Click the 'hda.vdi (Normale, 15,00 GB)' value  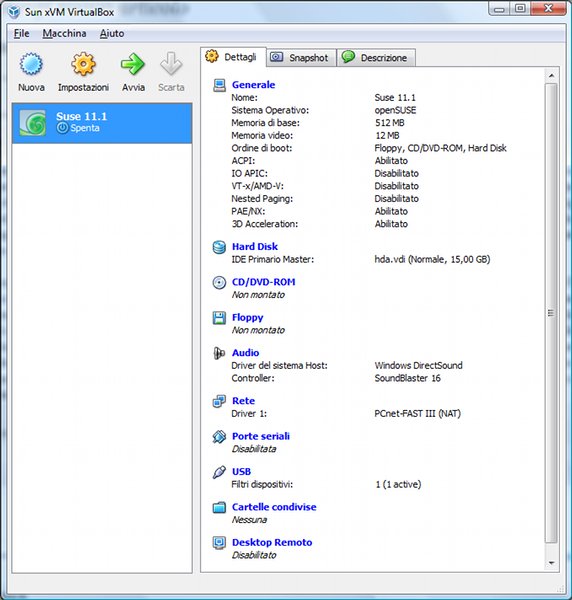(432, 259)
